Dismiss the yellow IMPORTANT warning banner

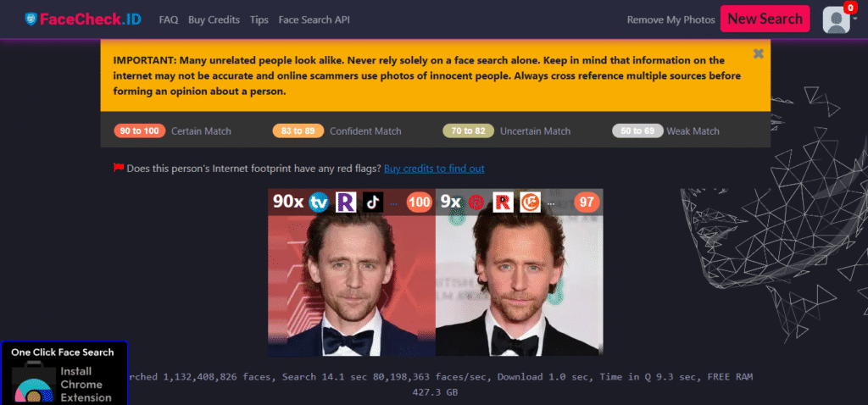point(759,53)
